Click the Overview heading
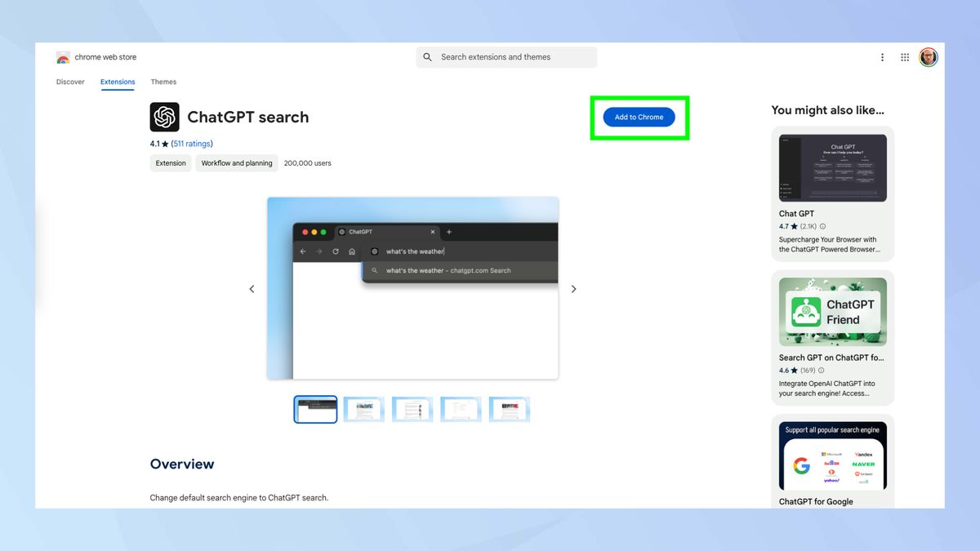 coord(182,464)
